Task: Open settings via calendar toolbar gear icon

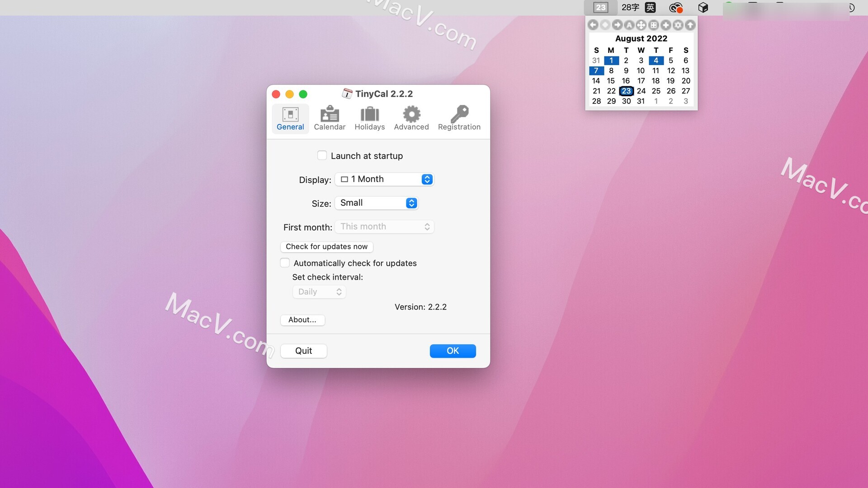Action: (678, 25)
